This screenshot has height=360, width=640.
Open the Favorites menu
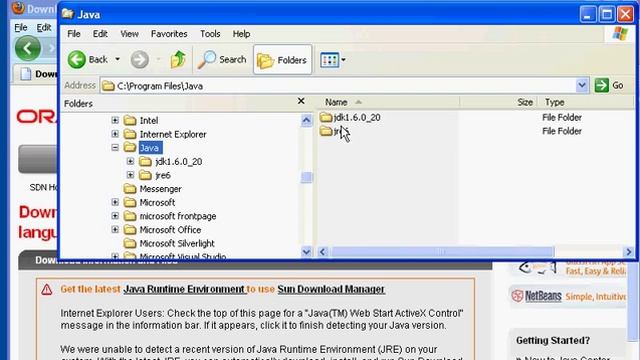[x=169, y=34]
